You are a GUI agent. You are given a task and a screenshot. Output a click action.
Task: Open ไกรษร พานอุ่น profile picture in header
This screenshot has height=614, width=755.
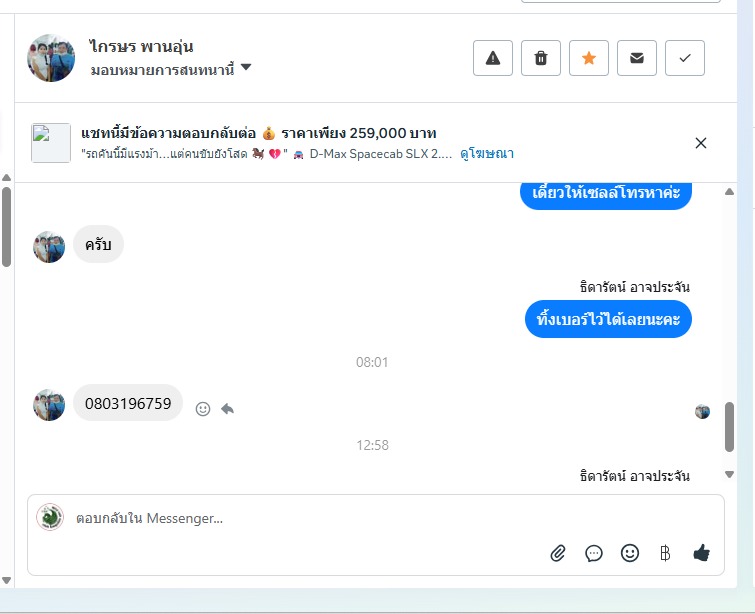51,58
